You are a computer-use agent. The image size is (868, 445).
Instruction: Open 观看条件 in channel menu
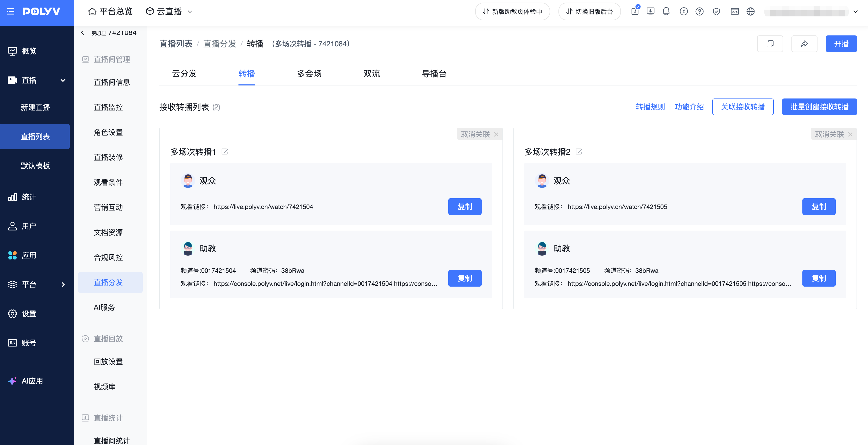[x=108, y=182]
